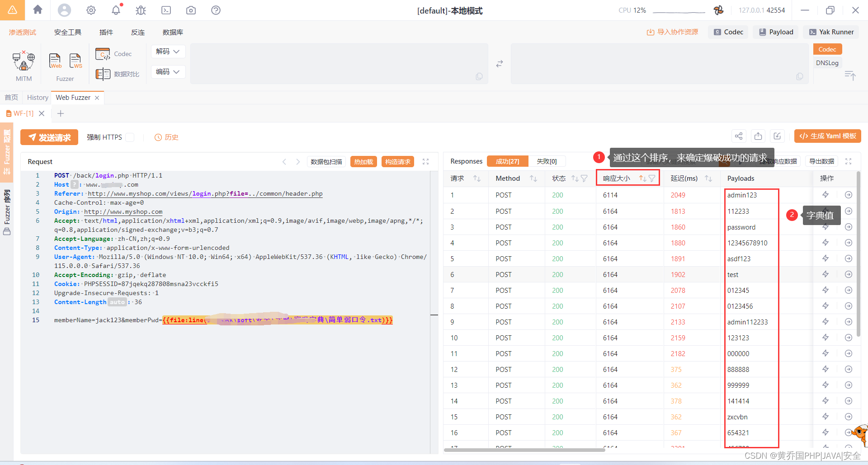The image size is (868, 465).
Task: Open the notification bell
Action: [116, 10]
